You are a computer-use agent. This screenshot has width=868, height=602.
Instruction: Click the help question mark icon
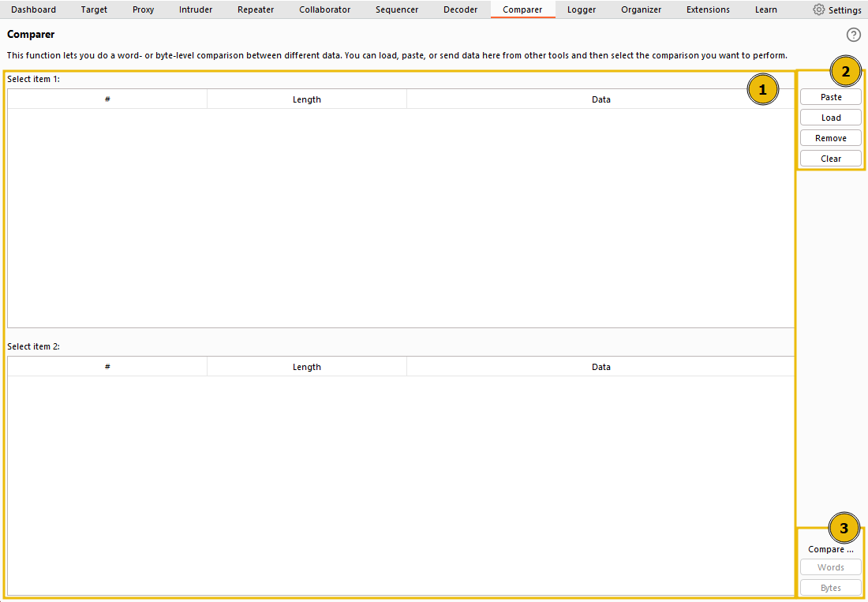coord(854,35)
